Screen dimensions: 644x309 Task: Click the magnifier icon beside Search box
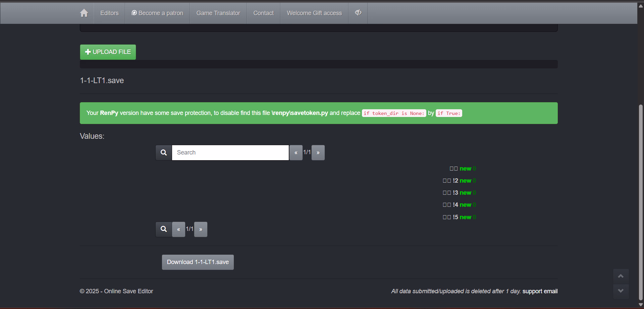point(164,152)
